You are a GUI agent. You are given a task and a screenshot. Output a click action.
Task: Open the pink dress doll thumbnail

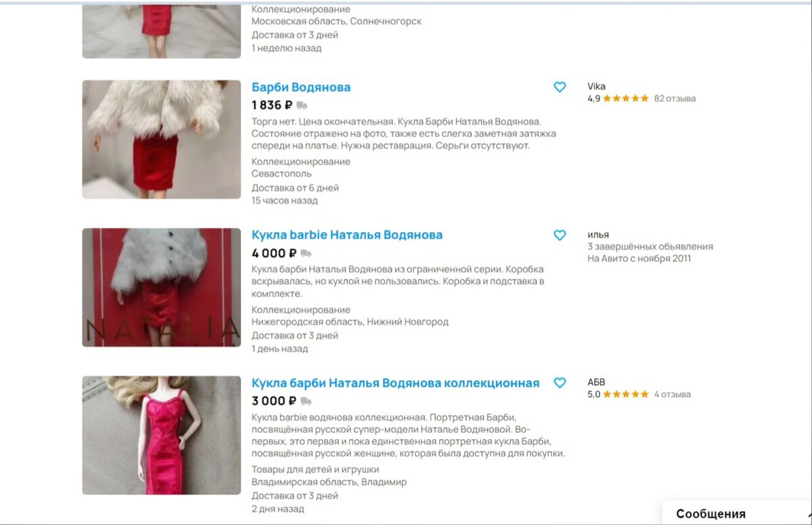[162, 435]
